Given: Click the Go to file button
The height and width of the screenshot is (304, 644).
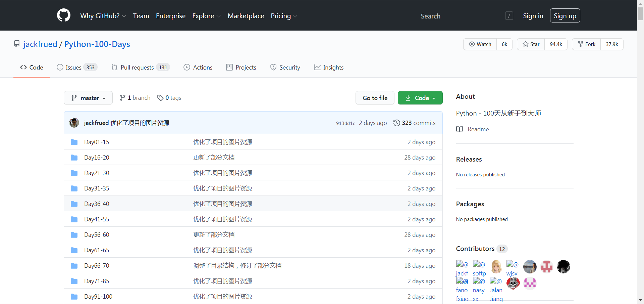Looking at the screenshot, I should 375,98.
